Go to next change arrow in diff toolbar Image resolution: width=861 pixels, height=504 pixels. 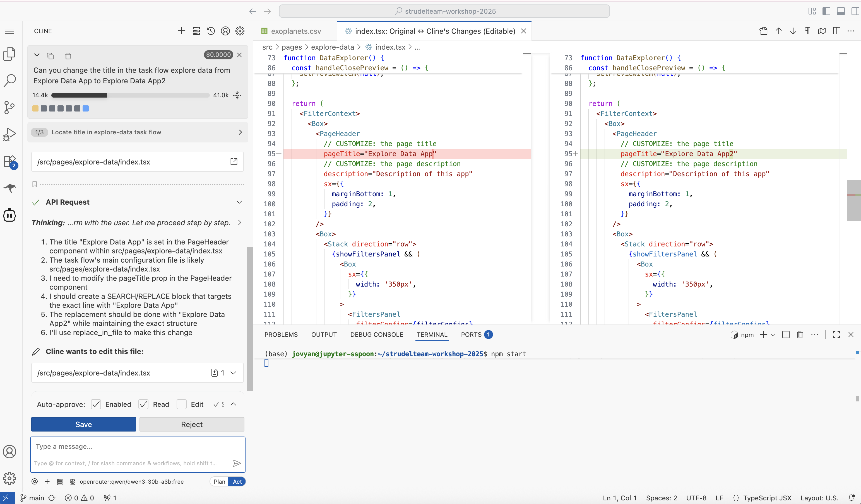(x=793, y=31)
